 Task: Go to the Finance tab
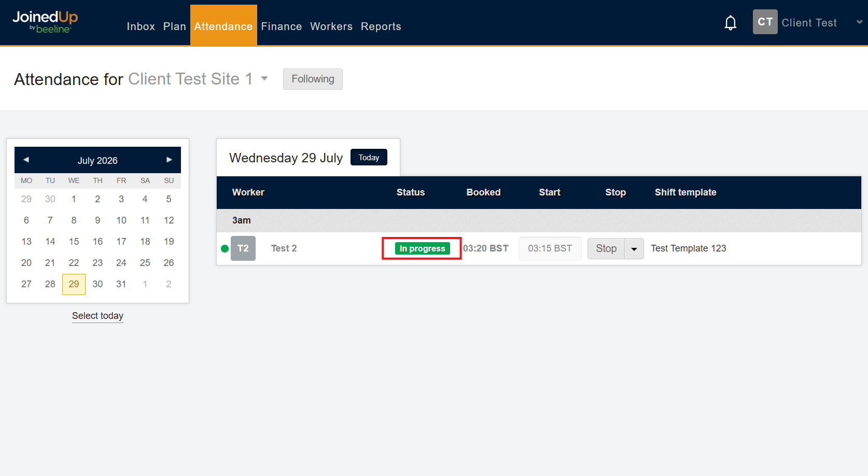282,26
